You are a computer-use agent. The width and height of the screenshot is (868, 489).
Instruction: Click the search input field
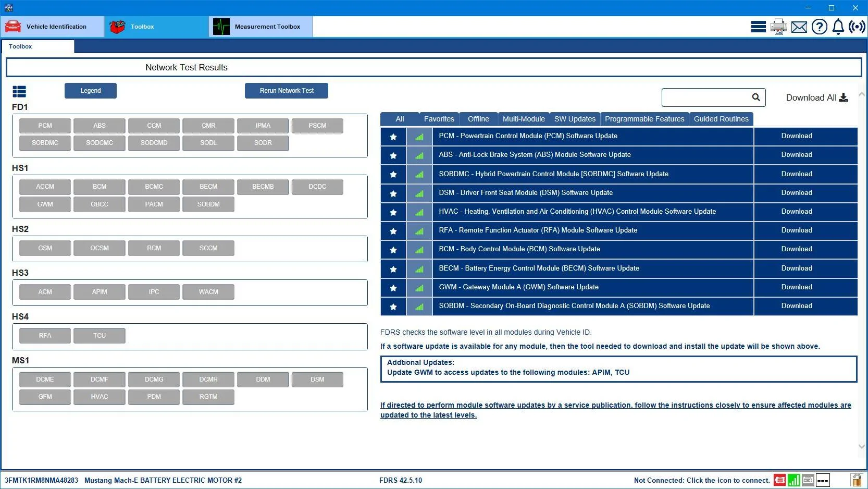coord(706,97)
